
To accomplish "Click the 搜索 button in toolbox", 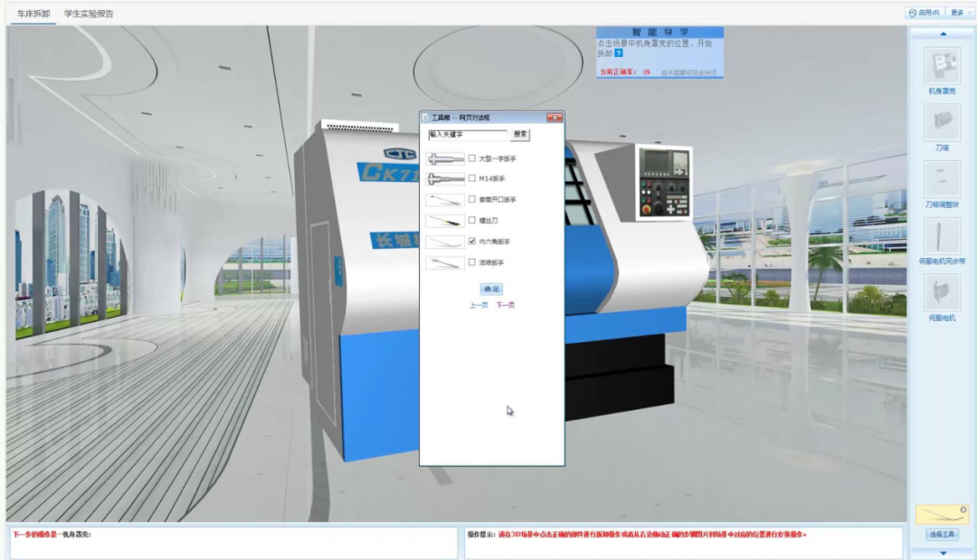I will (520, 134).
